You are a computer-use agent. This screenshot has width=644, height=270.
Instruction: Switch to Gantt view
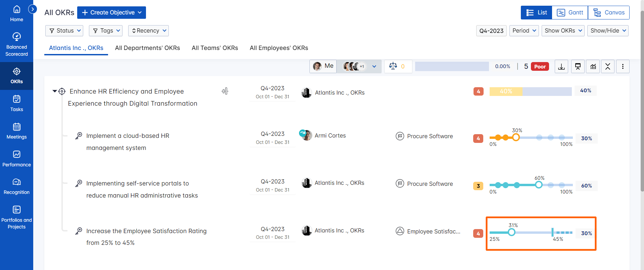(570, 12)
